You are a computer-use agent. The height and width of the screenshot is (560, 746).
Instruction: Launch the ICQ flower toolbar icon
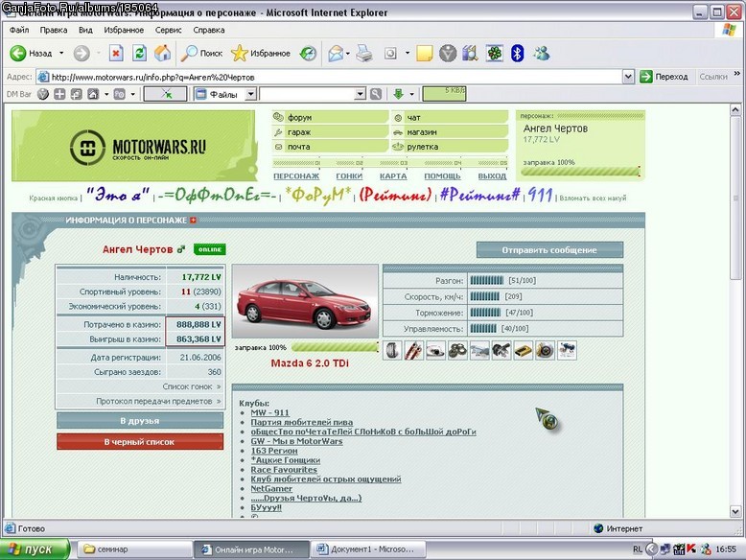(x=495, y=54)
